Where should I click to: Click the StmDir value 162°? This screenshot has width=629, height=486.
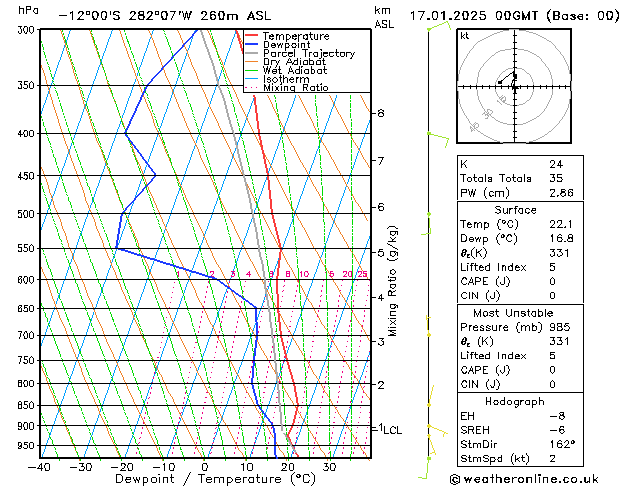pyautogui.click(x=562, y=445)
